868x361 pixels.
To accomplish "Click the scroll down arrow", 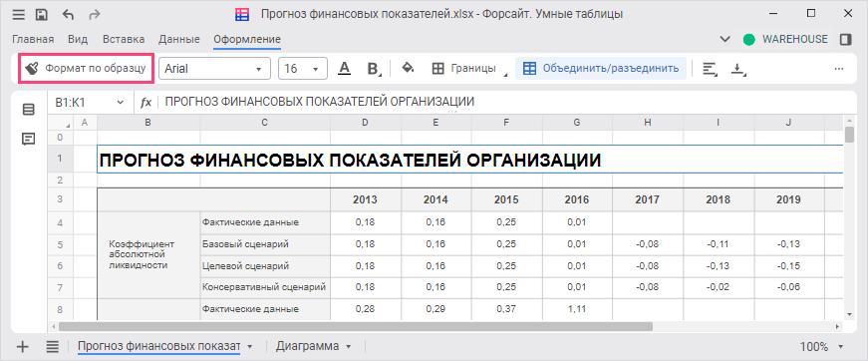I will coord(850,314).
